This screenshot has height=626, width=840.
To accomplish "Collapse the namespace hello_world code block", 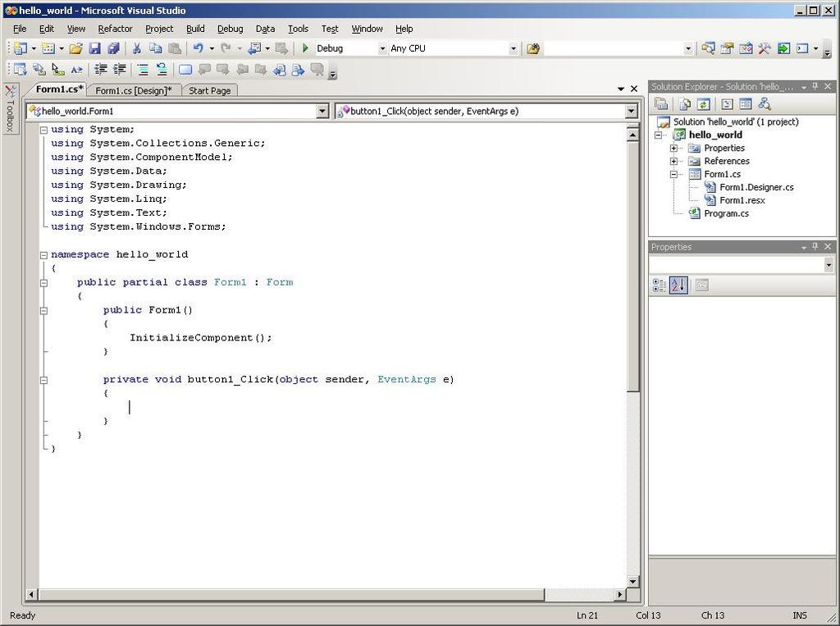I will [x=44, y=255].
